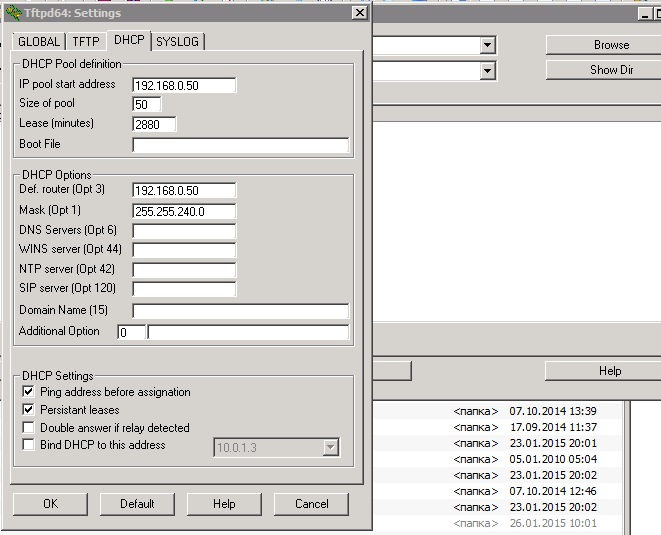The image size is (661, 535).
Task: Click the Lease (minutes) field
Action: tap(154, 124)
